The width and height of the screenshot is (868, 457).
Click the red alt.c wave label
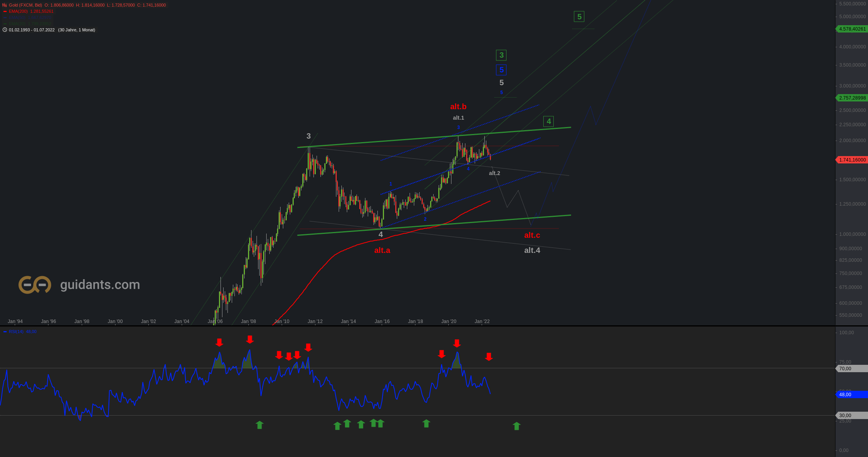[x=532, y=235]
